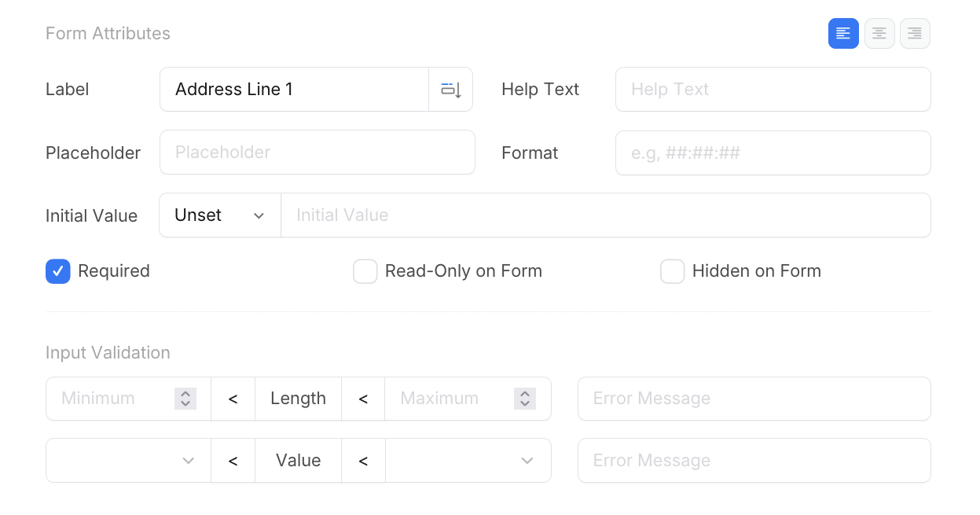This screenshot has width=980, height=515.
Task: Click the Length validation Error Message field
Action: point(754,399)
